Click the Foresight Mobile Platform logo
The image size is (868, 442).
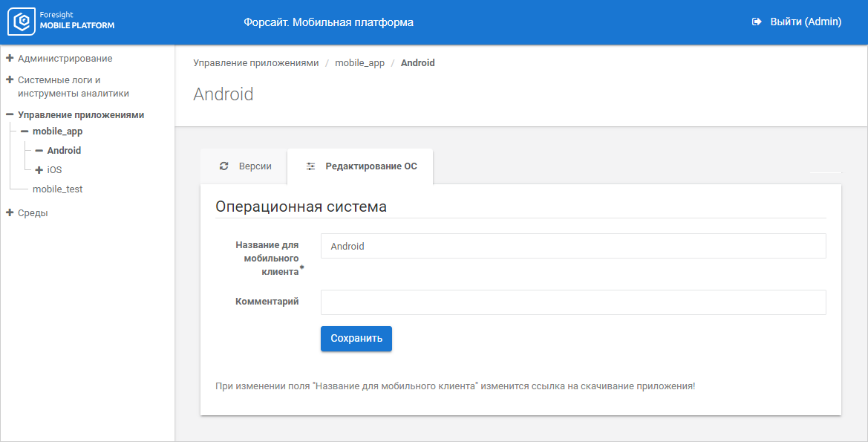(61, 22)
